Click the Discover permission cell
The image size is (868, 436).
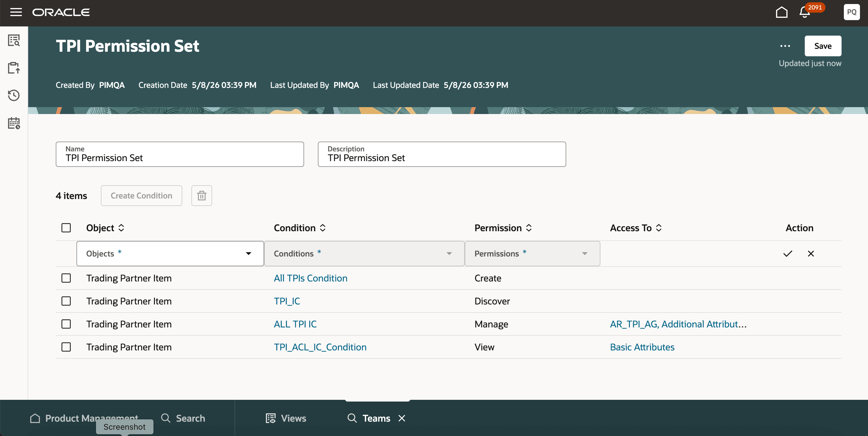[x=492, y=301]
